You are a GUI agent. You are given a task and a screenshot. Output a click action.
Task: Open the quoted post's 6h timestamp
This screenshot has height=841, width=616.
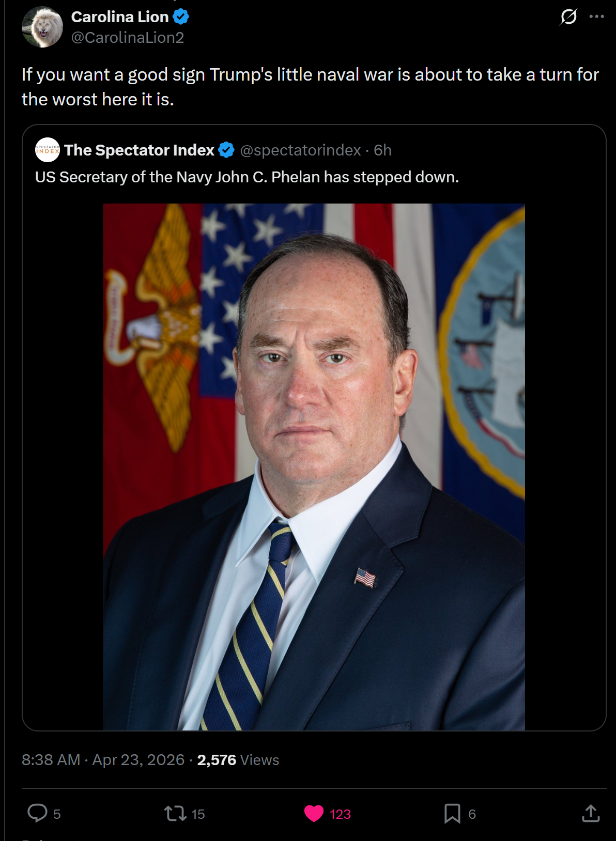(382, 150)
